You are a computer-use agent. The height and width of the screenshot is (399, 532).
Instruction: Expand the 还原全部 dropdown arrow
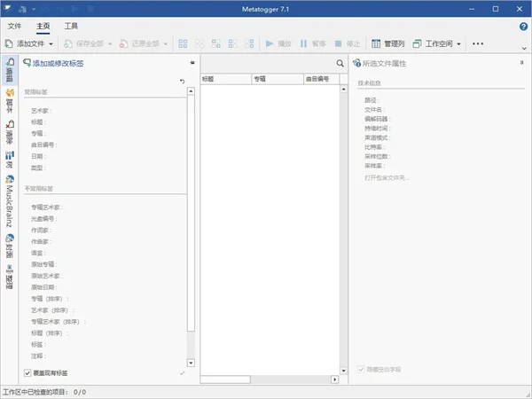(x=166, y=43)
